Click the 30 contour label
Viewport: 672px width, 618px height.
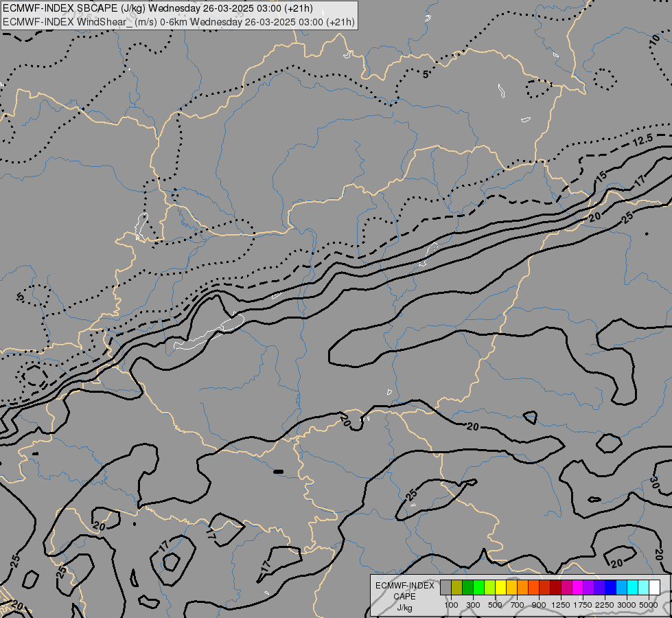(x=654, y=483)
